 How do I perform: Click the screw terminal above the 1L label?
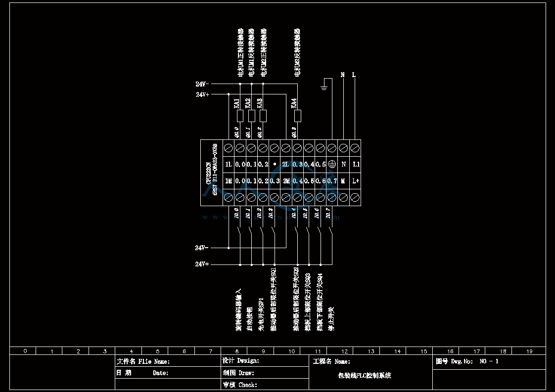click(x=229, y=148)
